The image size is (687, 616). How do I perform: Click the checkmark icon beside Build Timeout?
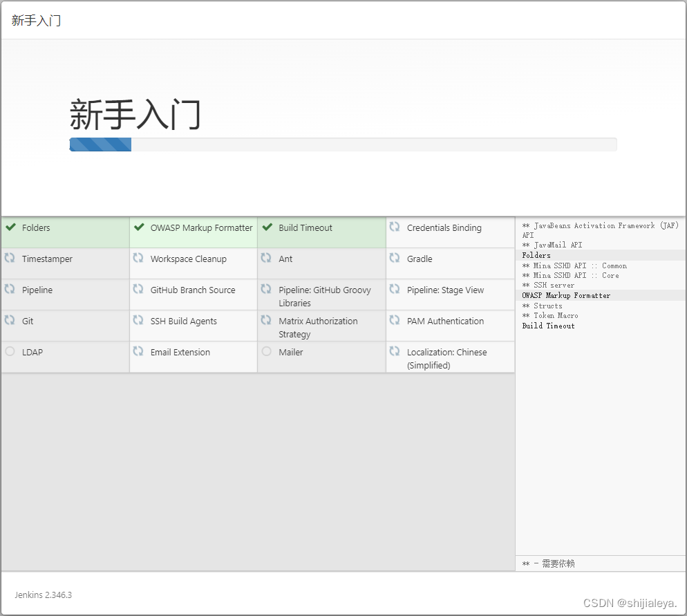click(267, 227)
